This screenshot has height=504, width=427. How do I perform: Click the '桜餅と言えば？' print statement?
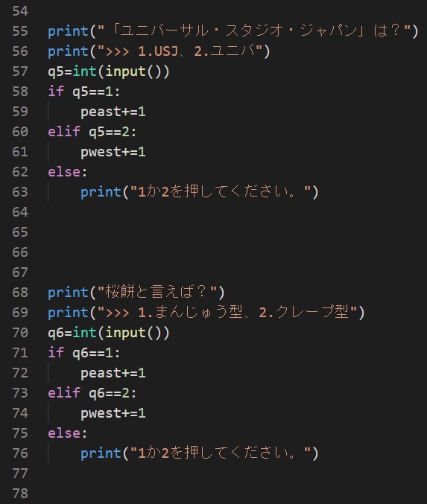pyautogui.click(x=136, y=293)
